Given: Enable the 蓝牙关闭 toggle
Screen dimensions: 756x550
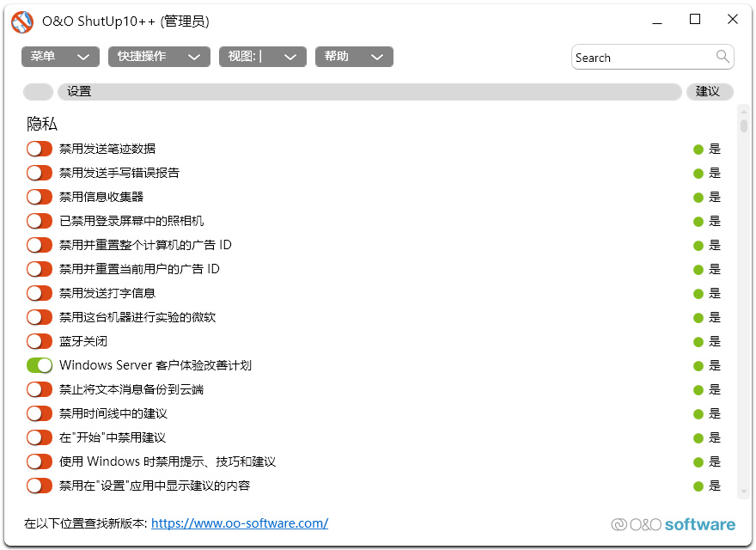Looking at the screenshot, I should click(x=39, y=341).
